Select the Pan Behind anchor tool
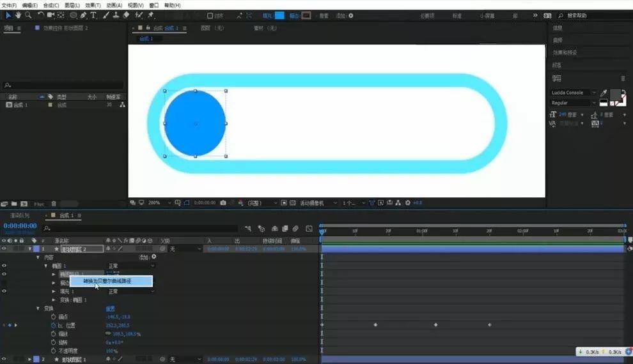Image resolution: width=633 pixels, height=364 pixels. tap(61, 15)
